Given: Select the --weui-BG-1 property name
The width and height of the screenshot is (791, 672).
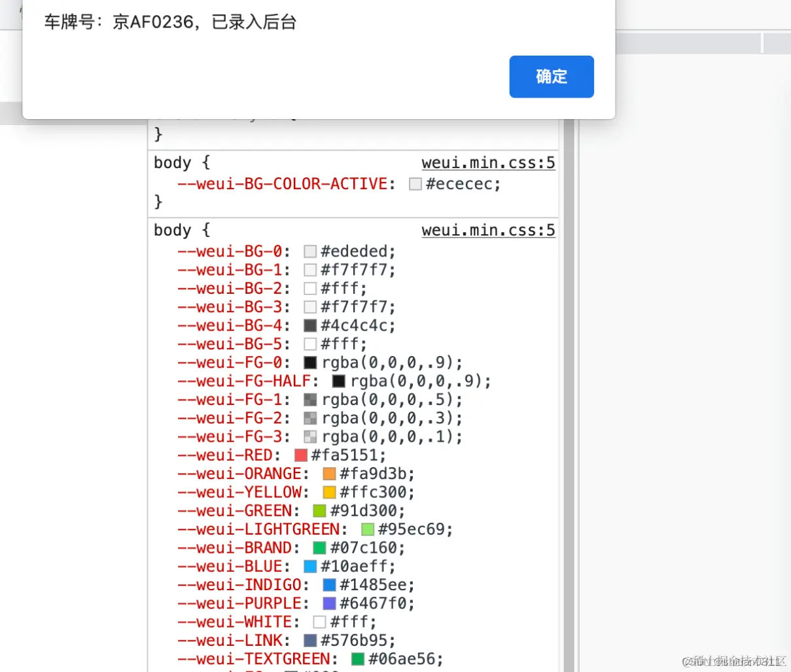Looking at the screenshot, I should 230,270.
